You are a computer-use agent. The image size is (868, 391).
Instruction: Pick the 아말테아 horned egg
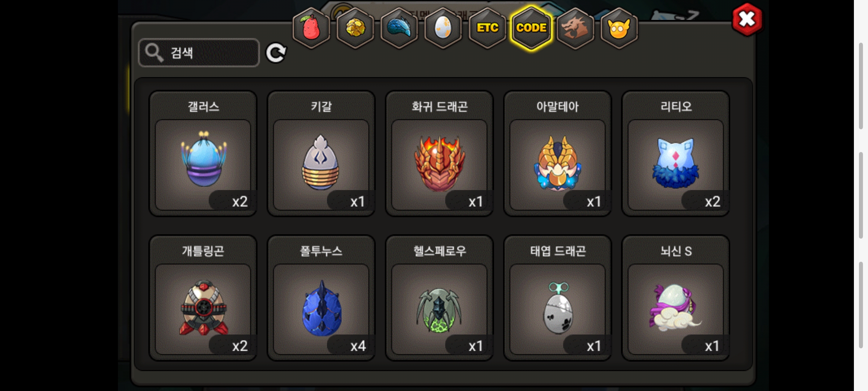557,154
